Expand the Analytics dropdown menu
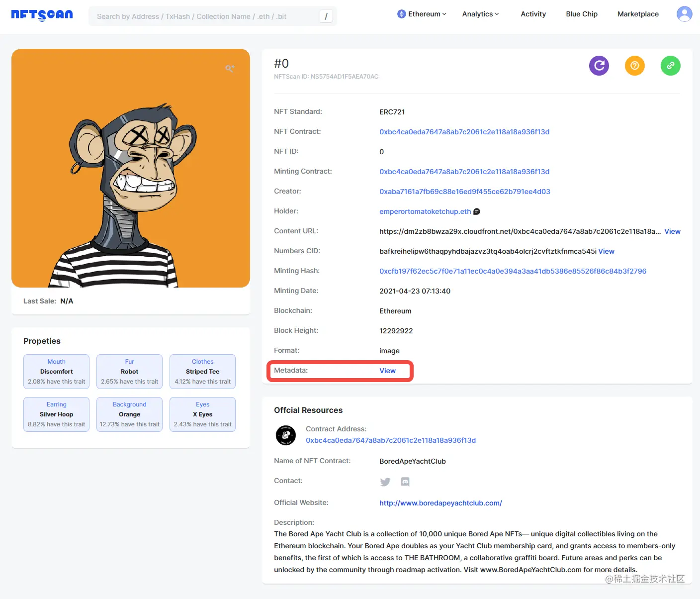This screenshot has width=700, height=599. pos(480,14)
